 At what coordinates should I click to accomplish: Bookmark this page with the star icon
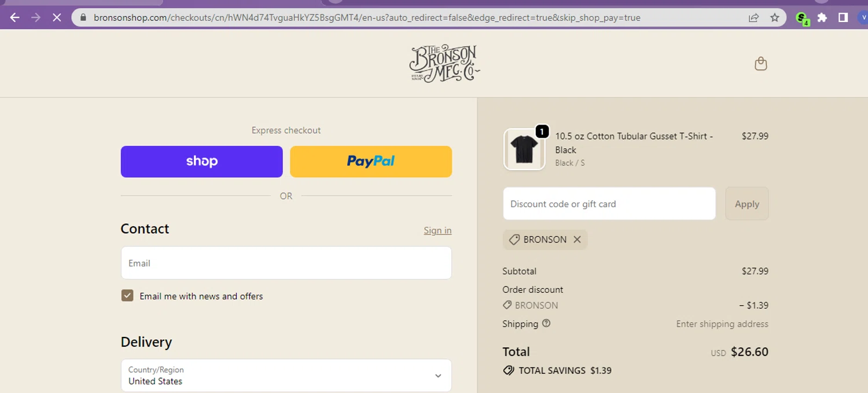pyautogui.click(x=775, y=17)
